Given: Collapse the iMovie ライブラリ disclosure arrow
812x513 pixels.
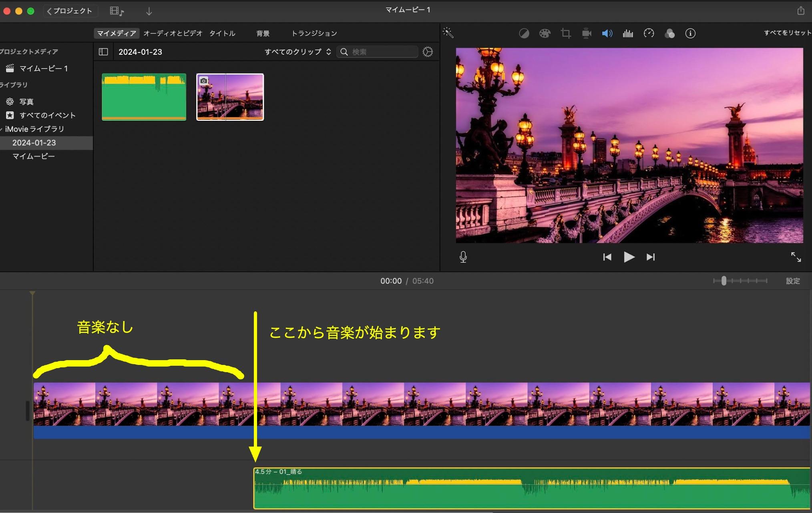Looking at the screenshot, I should [2, 129].
